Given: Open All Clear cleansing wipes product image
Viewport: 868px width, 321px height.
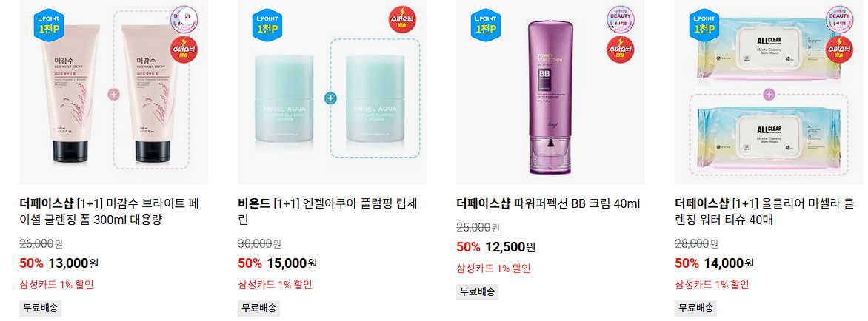Looking at the screenshot, I should tap(769, 92).
